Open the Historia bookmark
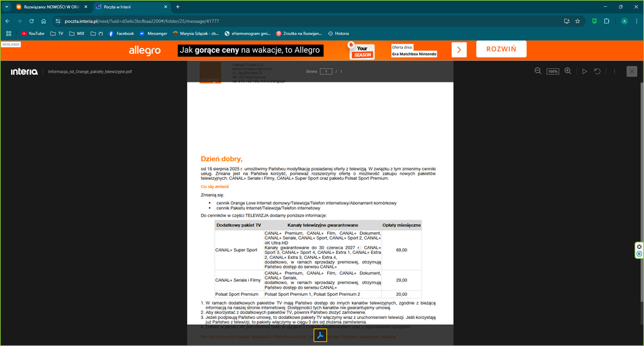Image resolution: width=644 pixels, height=346 pixels. pyautogui.click(x=338, y=34)
